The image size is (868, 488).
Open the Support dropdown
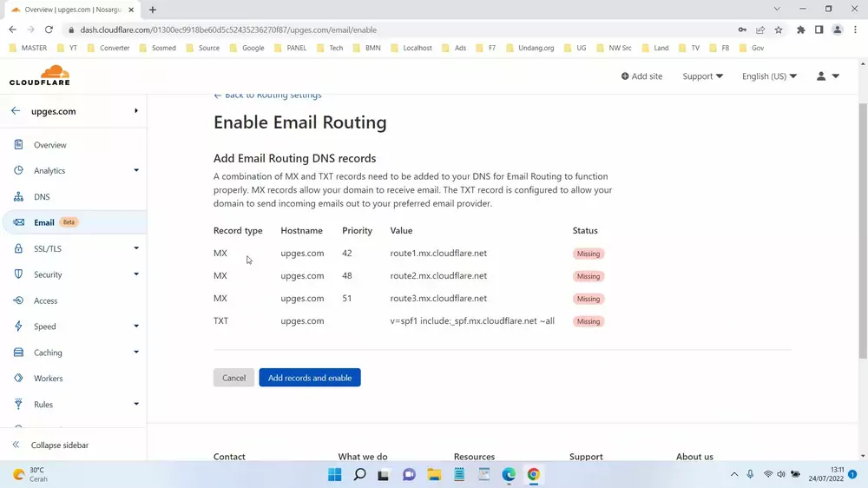702,76
